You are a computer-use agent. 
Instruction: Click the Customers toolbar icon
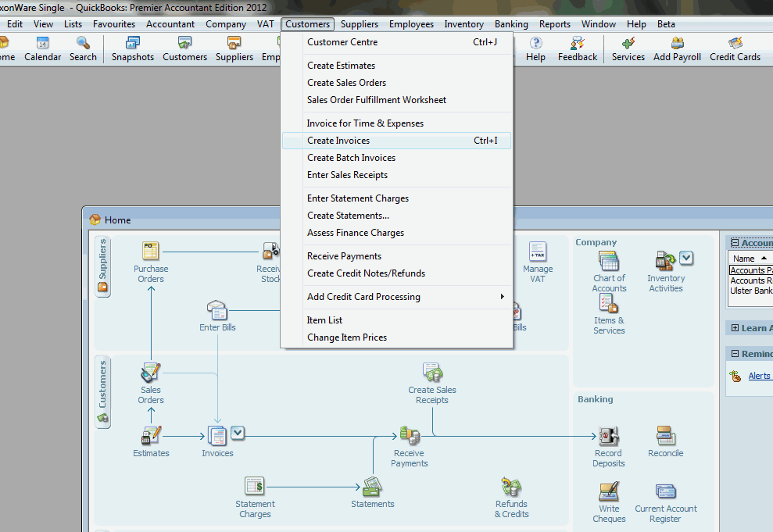pyautogui.click(x=185, y=48)
